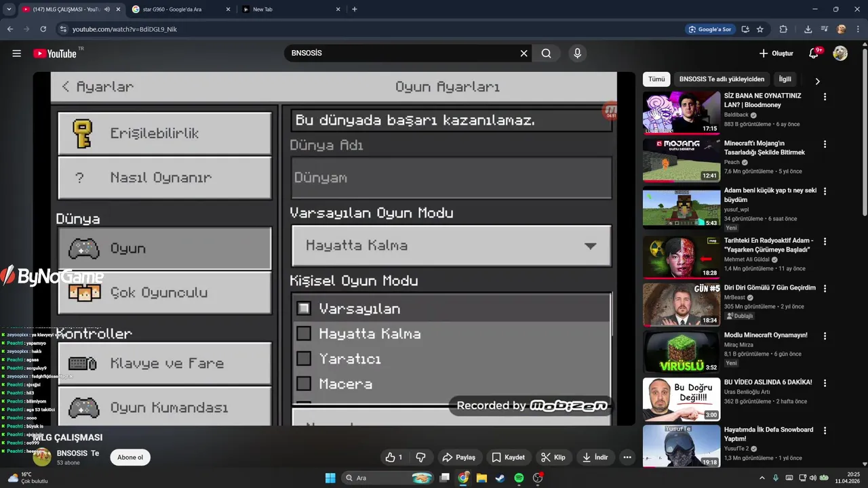
Task: Reload the page in Chrome
Action: point(43,29)
